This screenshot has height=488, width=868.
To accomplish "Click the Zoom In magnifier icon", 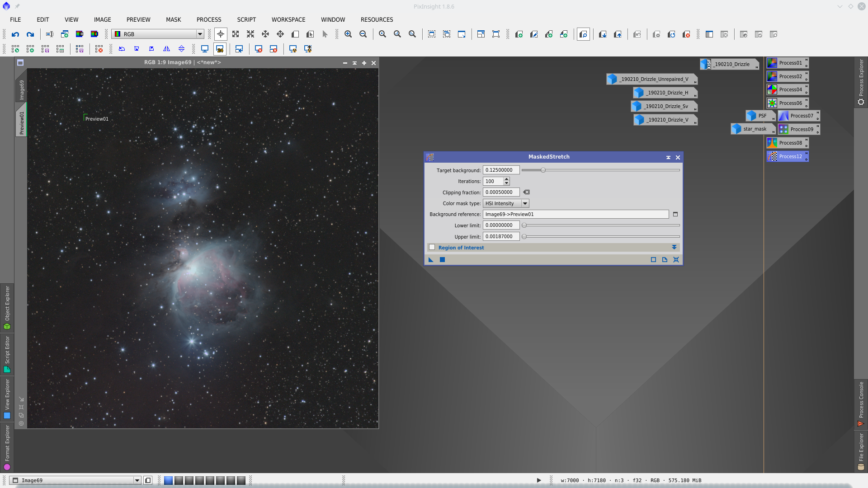I will coord(348,34).
